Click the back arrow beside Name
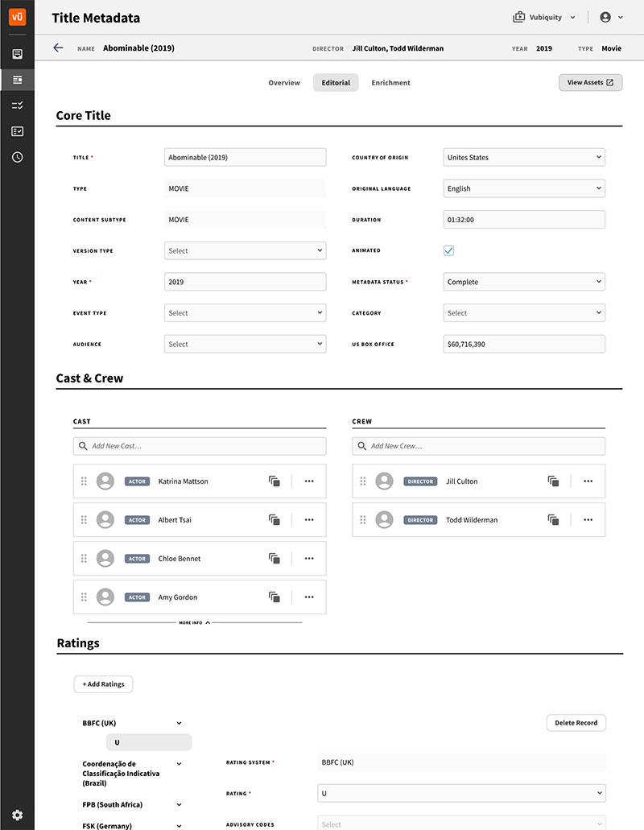644x830 pixels. pos(58,47)
